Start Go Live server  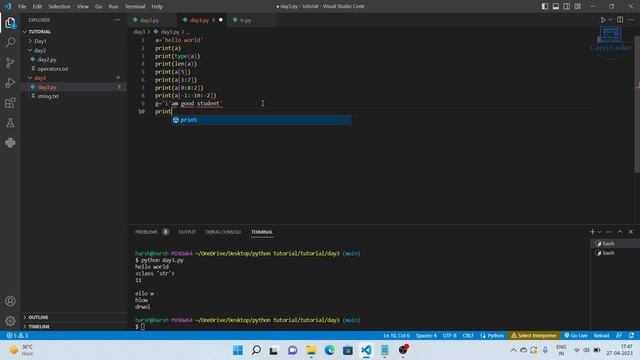coord(576,336)
